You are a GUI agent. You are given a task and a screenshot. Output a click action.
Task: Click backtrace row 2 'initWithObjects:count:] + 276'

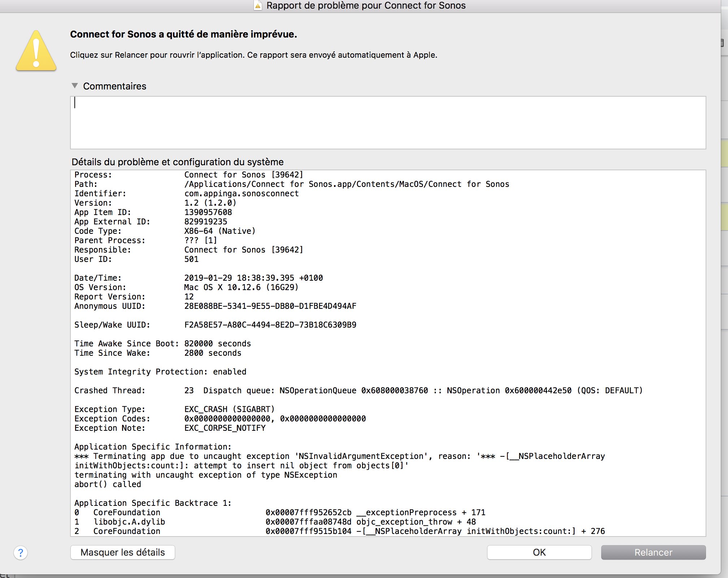536,531
